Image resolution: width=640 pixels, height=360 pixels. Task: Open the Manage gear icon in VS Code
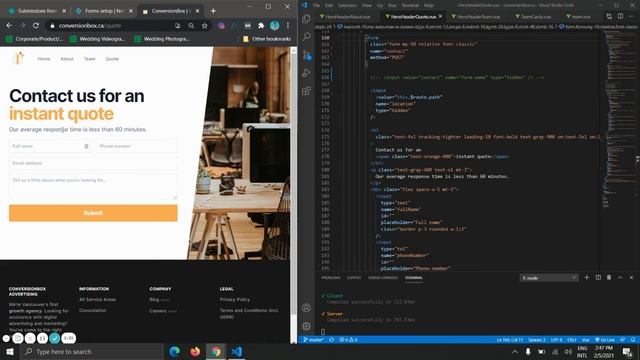(306, 326)
